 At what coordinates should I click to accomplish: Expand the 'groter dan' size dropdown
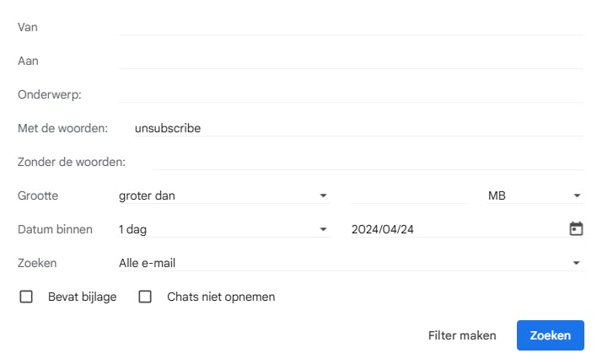[223, 195]
